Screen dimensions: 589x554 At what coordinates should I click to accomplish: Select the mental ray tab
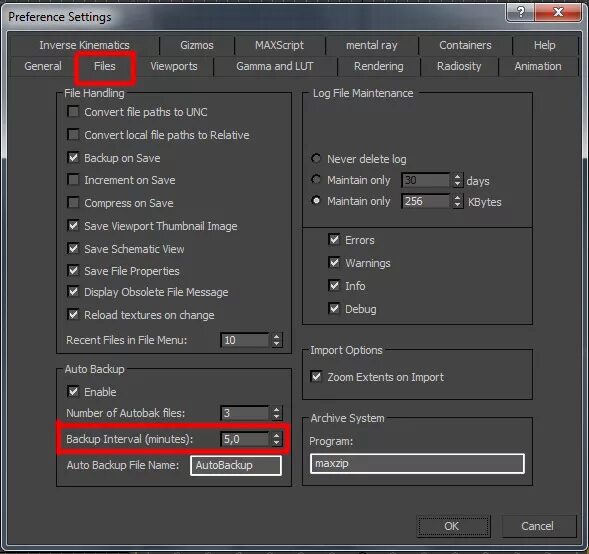click(372, 45)
